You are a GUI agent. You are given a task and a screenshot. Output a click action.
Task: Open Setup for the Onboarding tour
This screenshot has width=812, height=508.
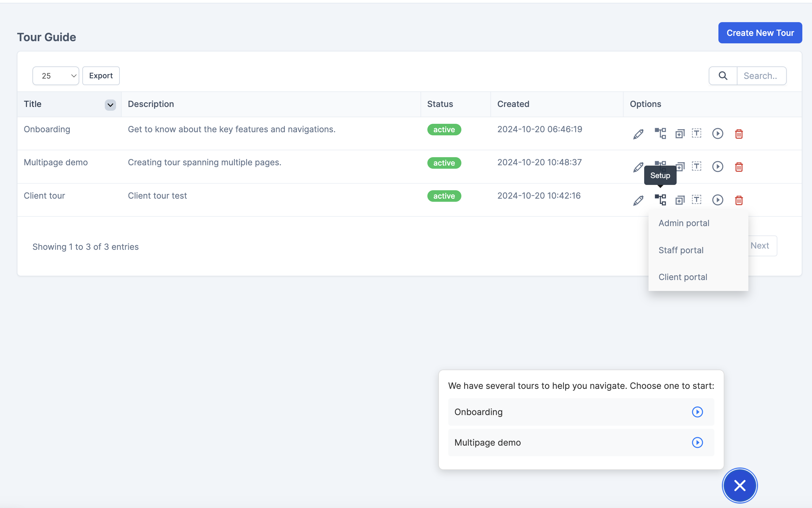tap(660, 133)
